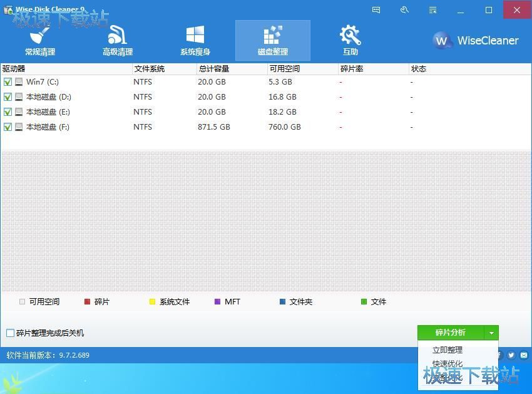Click the 碎片分析 analyze button
Image resolution: width=532 pixels, height=394 pixels.
point(451,333)
